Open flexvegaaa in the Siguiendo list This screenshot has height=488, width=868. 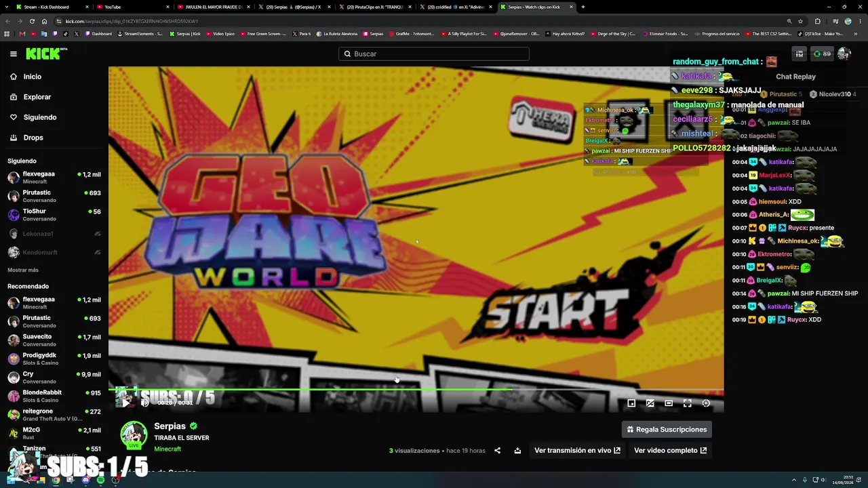54,178
